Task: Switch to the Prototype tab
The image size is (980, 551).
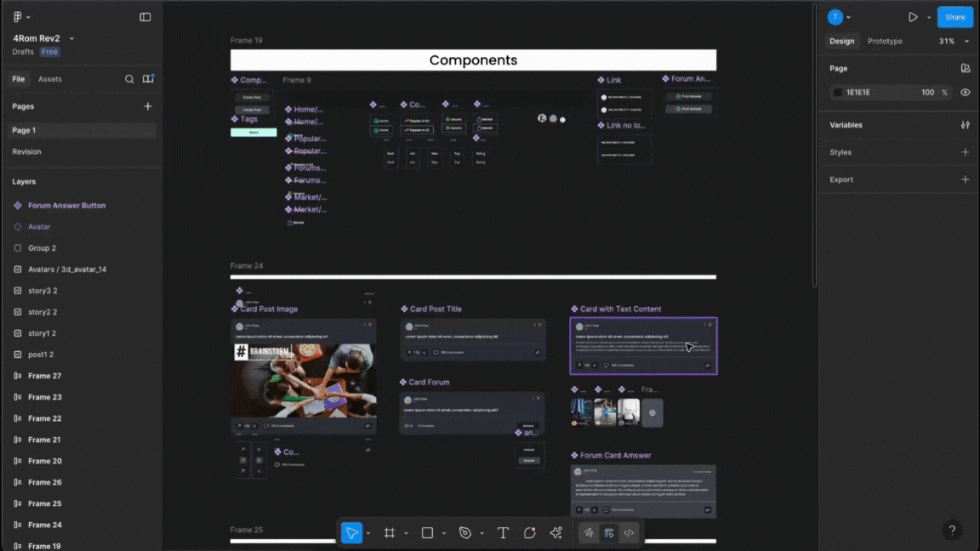Action: click(x=885, y=41)
